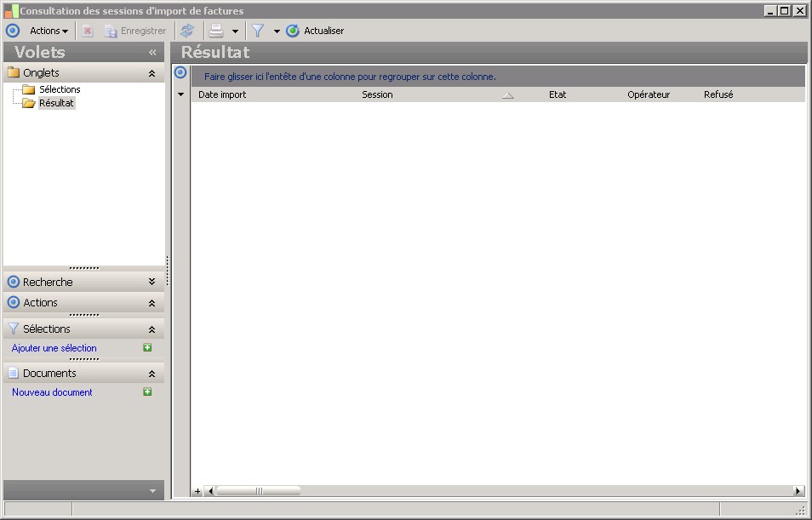Screen dimensions: 812x520
Task: Collapse the Volets side panel
Action: click(152, 52)
